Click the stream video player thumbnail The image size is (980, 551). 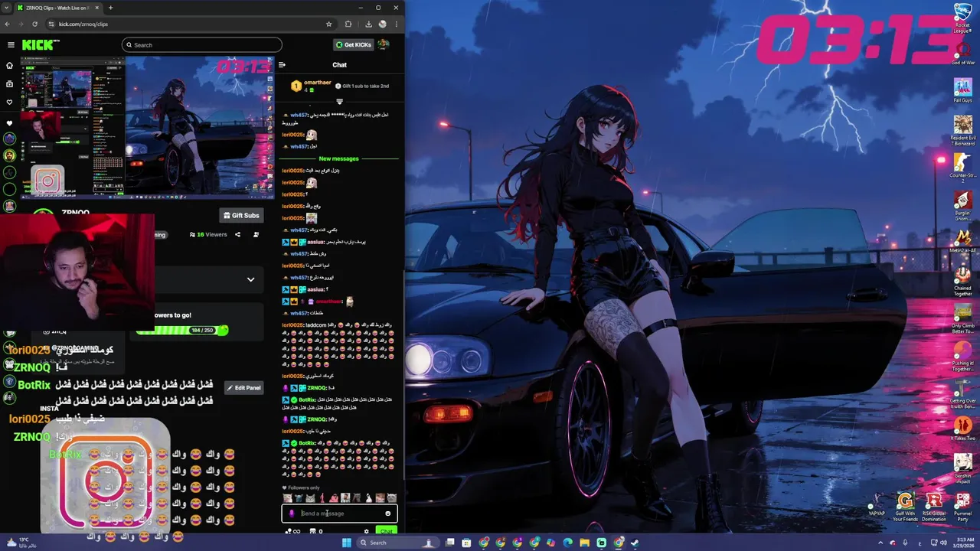click(x=148, y=128)
